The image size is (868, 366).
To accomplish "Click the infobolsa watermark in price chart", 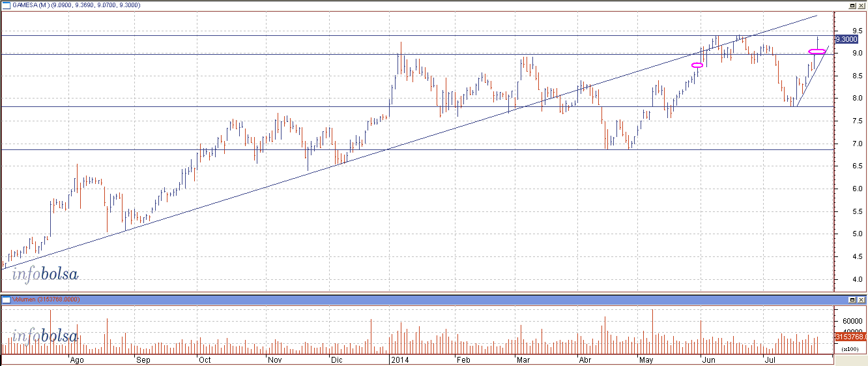I will pyautogui.click(x=45, y=275).
